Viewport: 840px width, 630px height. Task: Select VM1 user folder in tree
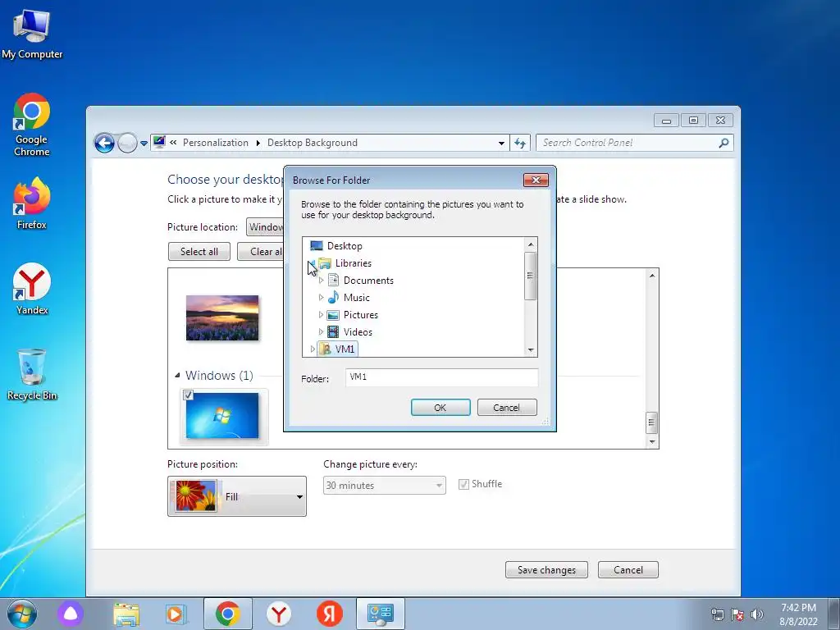click(x=339, y=349)
